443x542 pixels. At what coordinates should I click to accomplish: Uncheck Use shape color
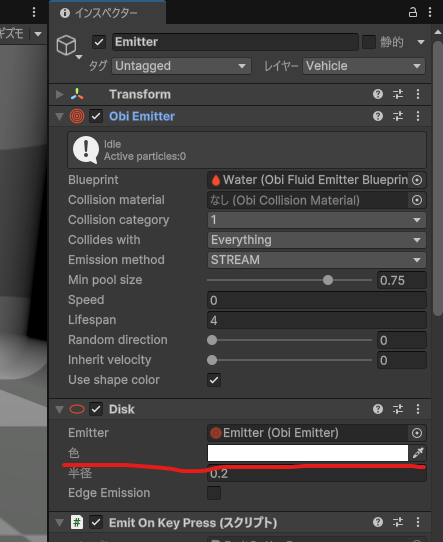tap(214, 380)
